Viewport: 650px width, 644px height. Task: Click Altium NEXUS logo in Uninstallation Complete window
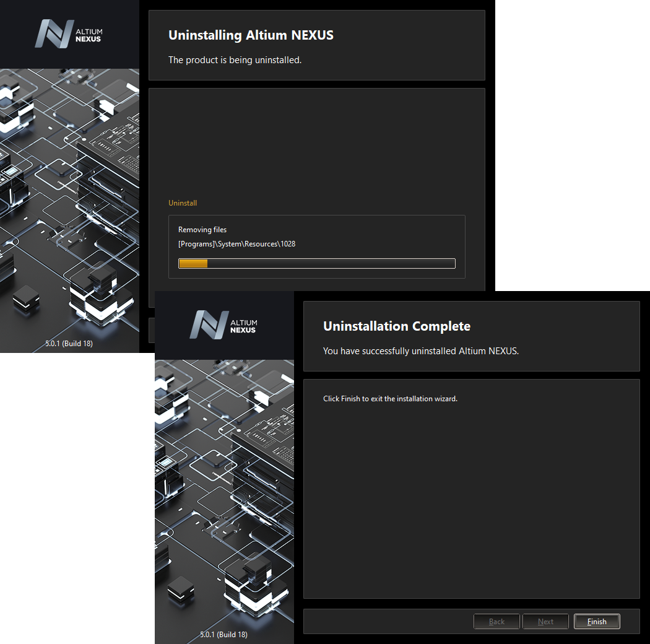point(223,326)
